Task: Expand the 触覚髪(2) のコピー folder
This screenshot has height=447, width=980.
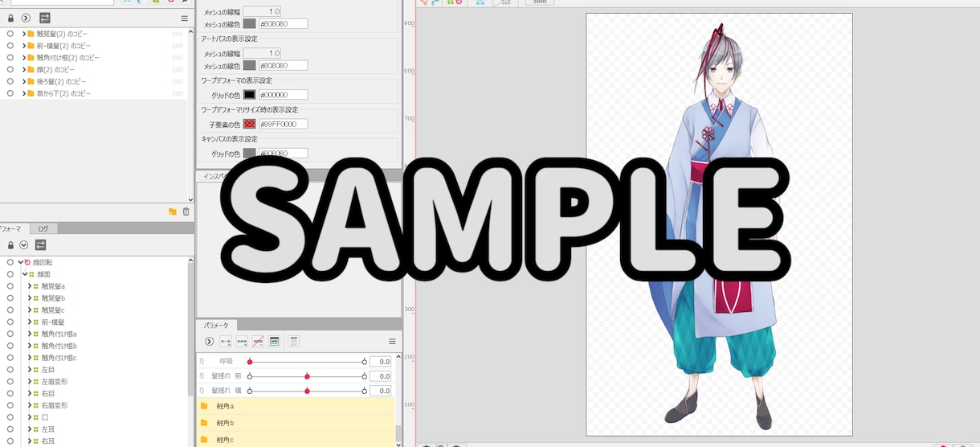Action: click(23, 34)
